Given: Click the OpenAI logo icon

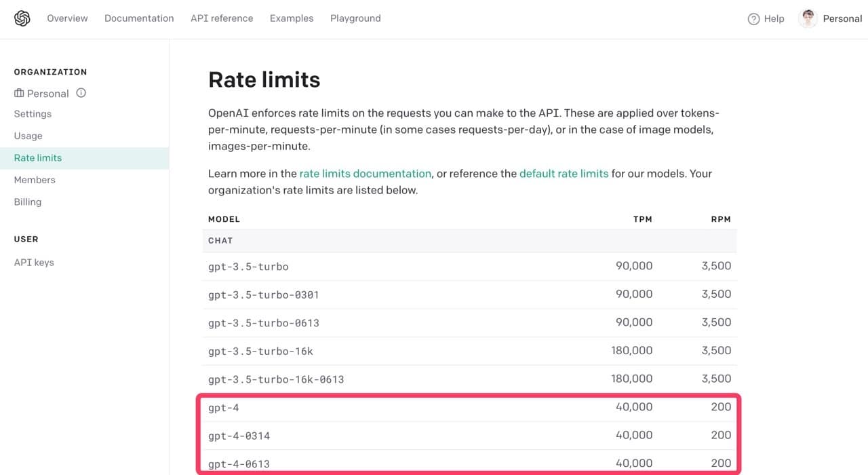Looking at the screenshot, I should tap(22, 18).
